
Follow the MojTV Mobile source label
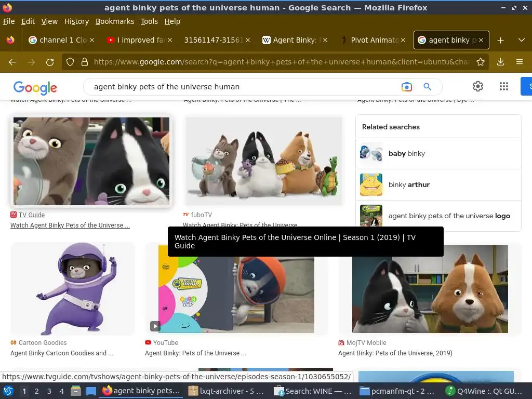pyautogui.click(x=366, y=343)
